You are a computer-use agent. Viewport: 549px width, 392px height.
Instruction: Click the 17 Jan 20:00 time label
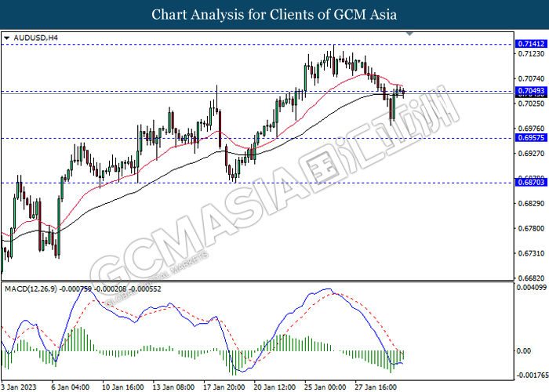coord(224,387)
